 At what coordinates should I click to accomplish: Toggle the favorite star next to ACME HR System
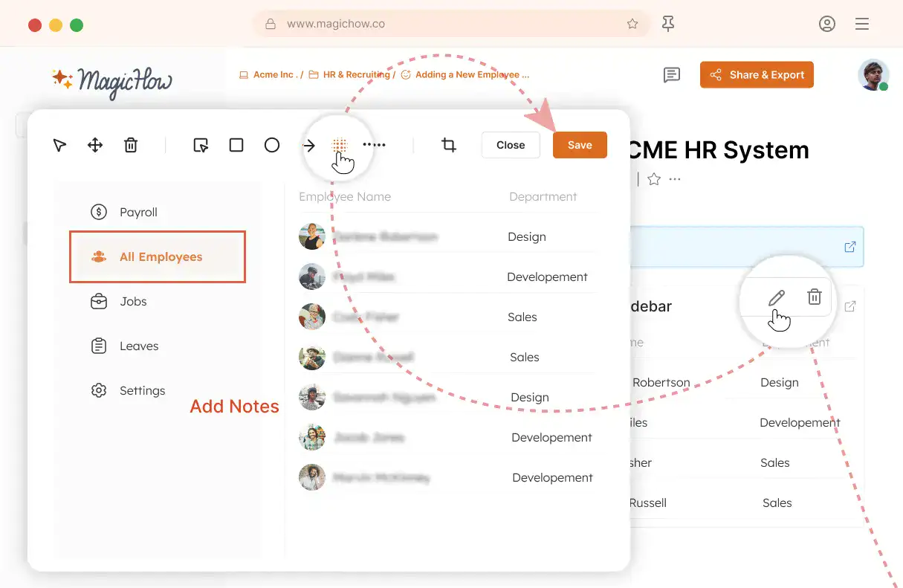(x=653, y=178)
